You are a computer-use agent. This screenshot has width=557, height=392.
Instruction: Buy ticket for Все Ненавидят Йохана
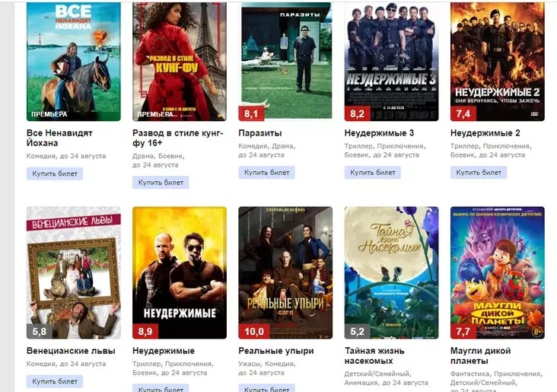pos(55,174)
